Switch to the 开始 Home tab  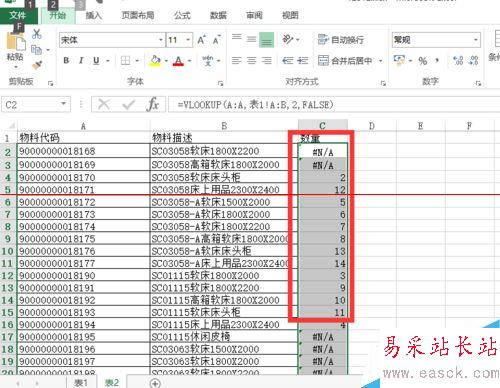58,16
